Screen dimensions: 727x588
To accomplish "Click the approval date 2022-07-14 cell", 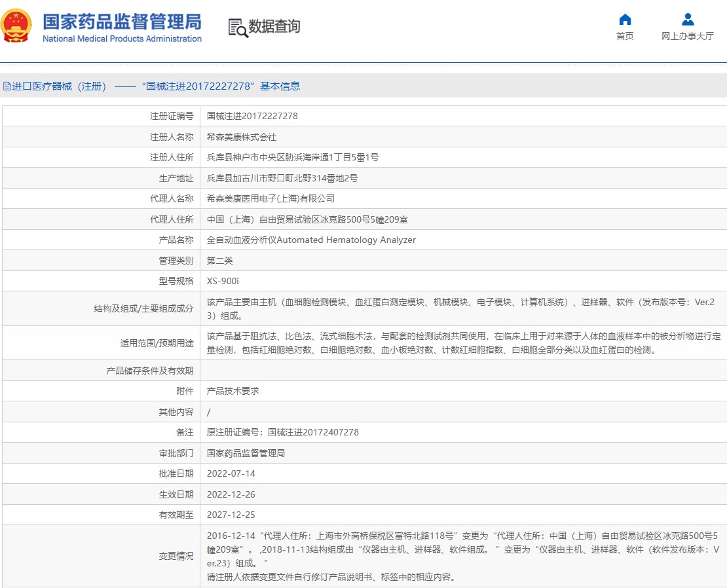I will pyautogui.click(x=231, y=473).
